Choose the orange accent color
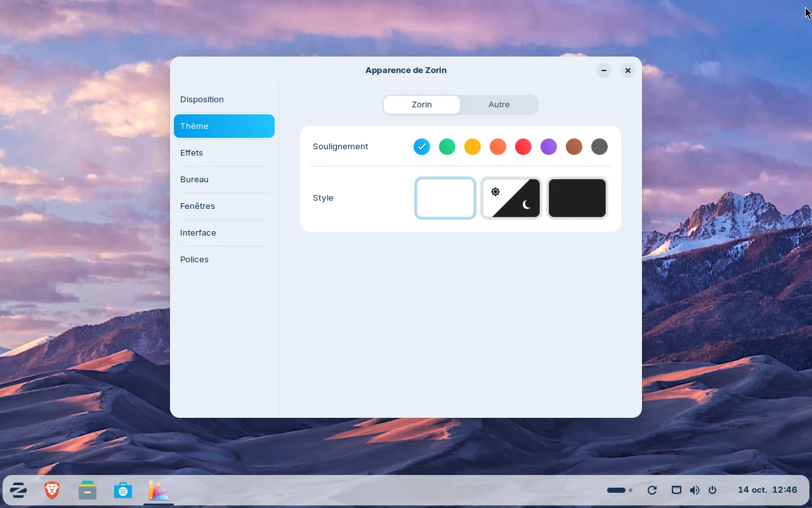812x508 pixels. pos(498,147)
